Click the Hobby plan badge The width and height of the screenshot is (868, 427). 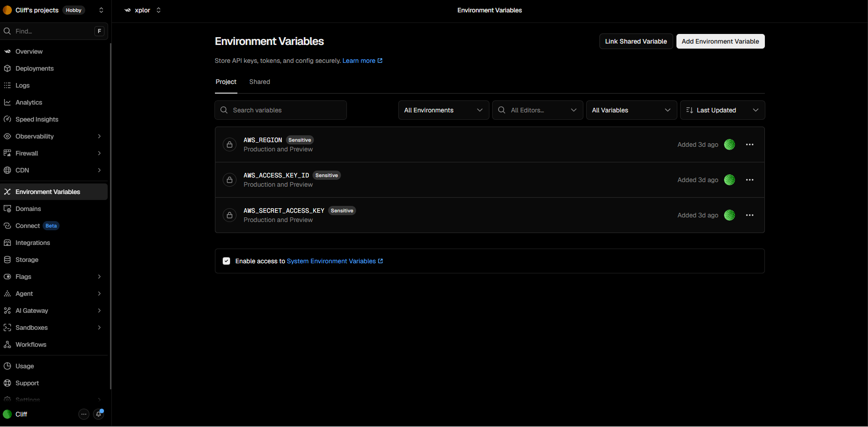(x=74, y=10)
